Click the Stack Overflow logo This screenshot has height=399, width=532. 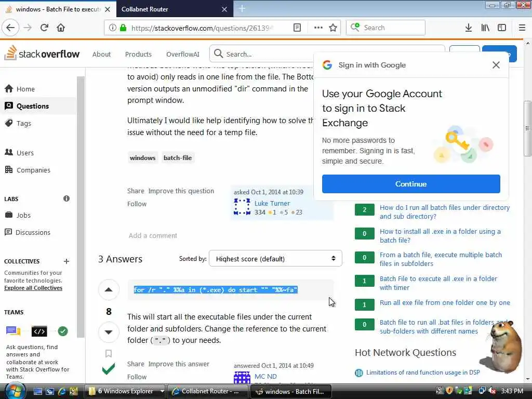(x=42, y=54)
